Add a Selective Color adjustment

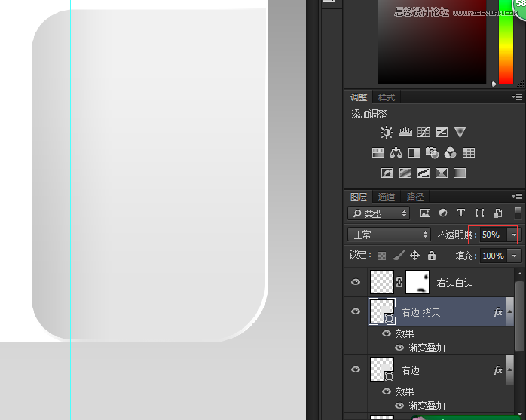442,173
